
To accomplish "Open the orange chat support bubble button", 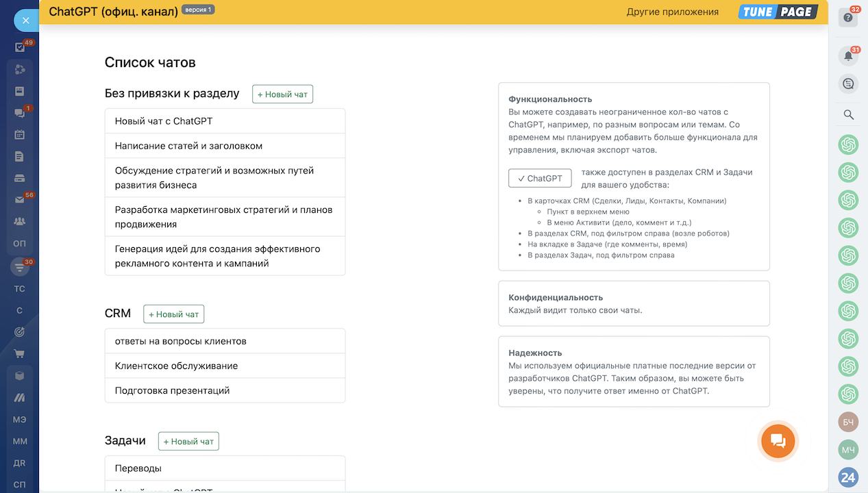I will (x=778, y=441).
